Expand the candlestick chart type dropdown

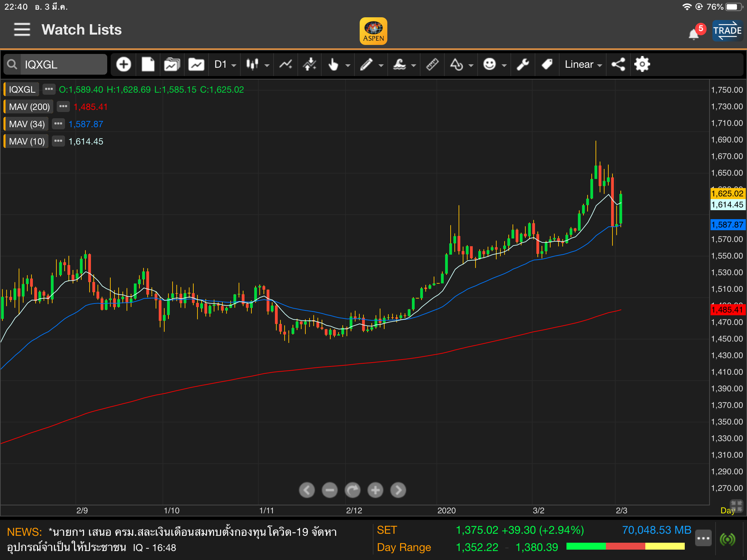257,65
